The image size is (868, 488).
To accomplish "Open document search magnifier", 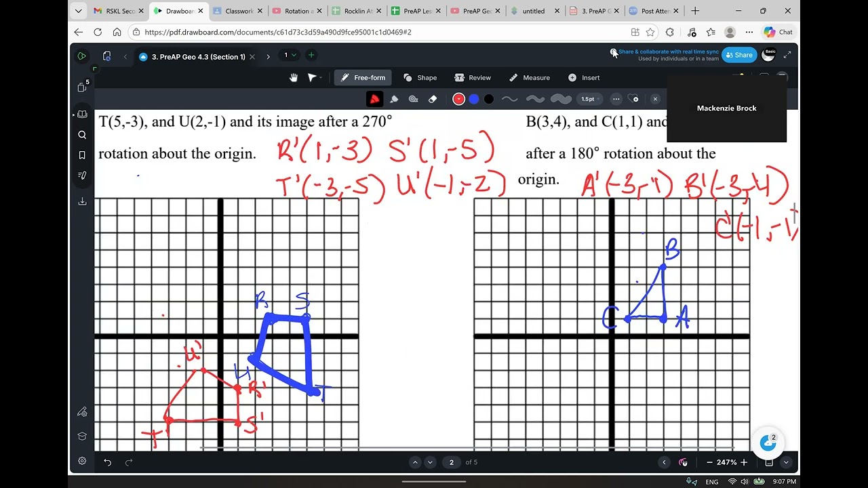I will pos(82,135).
